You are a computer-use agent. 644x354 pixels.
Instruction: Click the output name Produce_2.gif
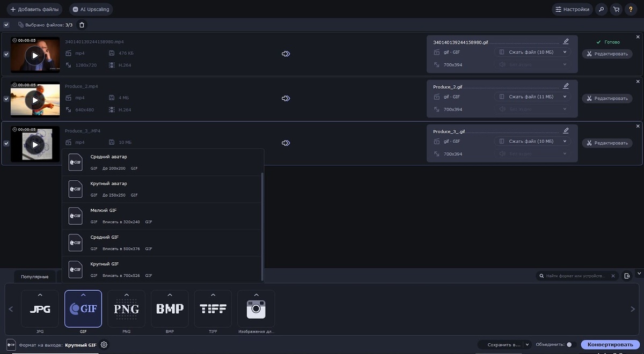448,86
